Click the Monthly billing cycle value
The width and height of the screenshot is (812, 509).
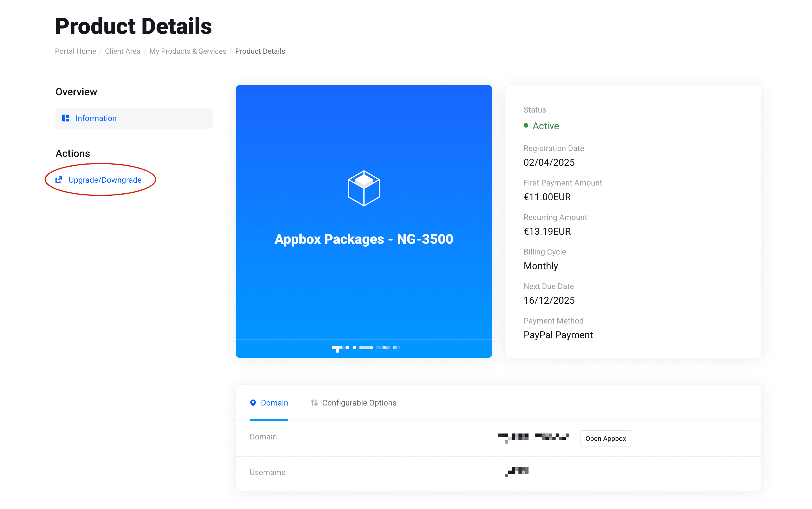point(540,266)
